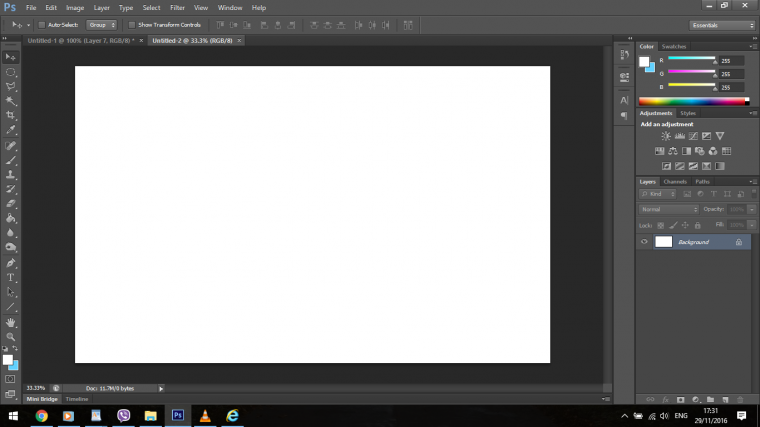Toggle lock transparent pixels
Viewport: 760px width, 427px height.
coord(660,225)
